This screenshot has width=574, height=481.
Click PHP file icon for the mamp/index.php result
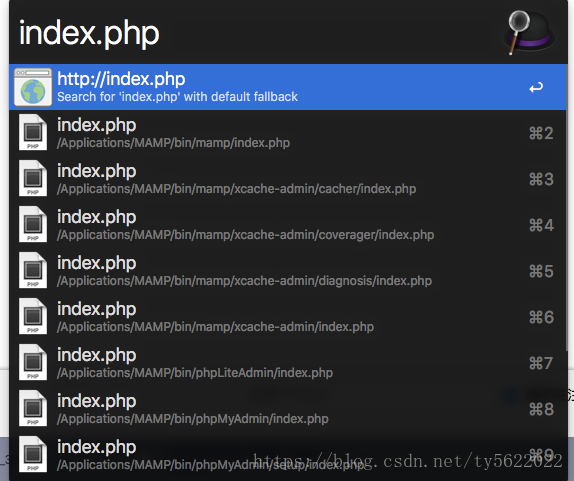tap(33, 132)
